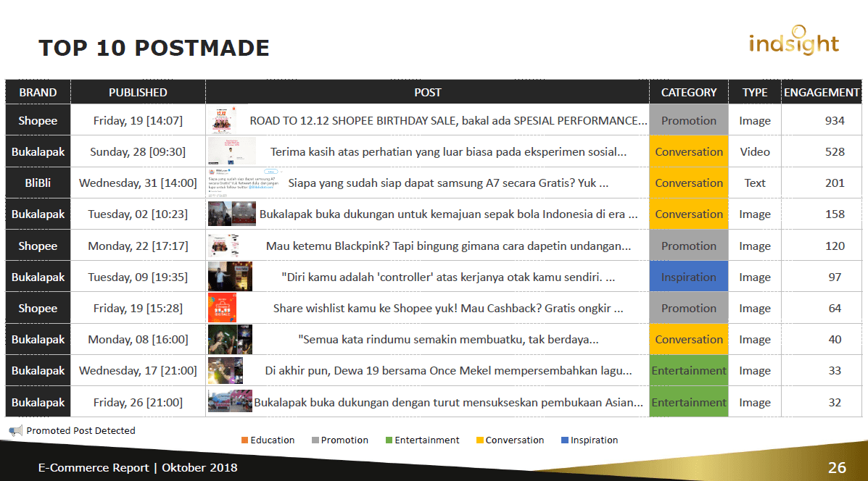Select the gray Promotion legend swatch
This screenshot has width=868, height=481.
(315, 440)
